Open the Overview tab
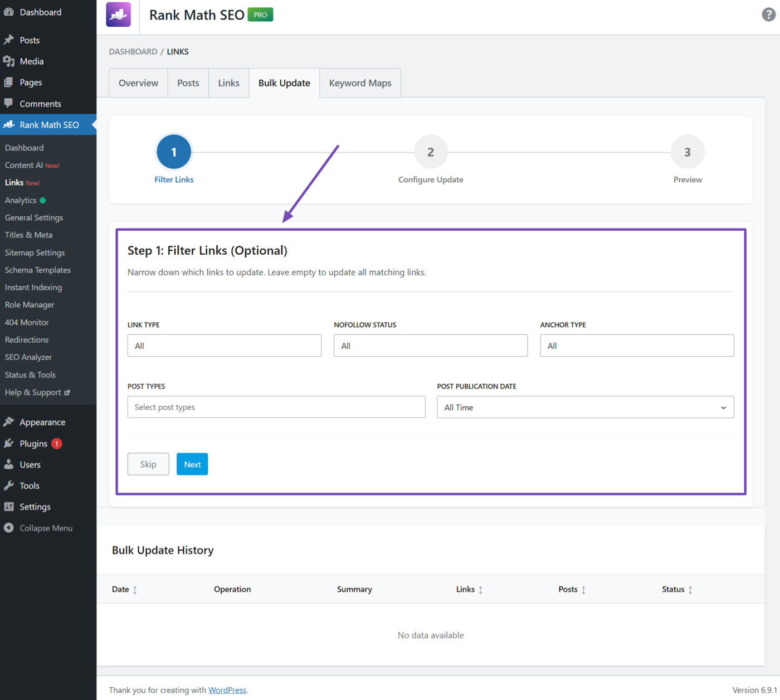This screenshot has height=700, width=780. [x=138, y=82]
